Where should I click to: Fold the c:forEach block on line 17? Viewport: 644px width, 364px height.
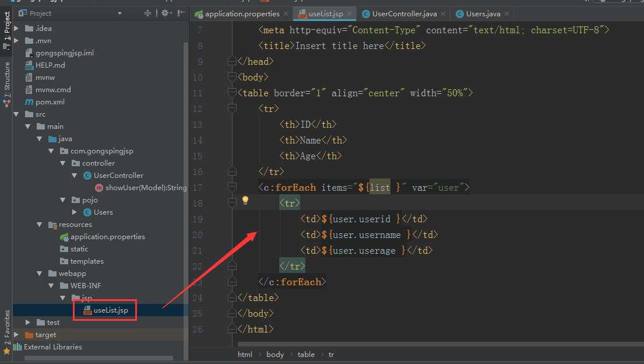coord(232,188)
